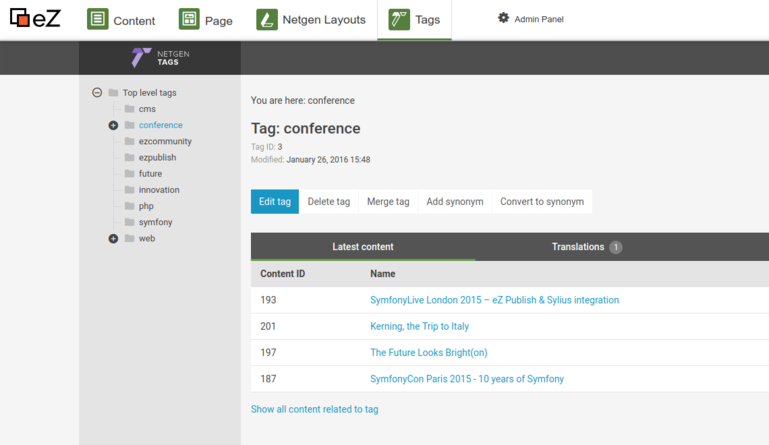Open the SymfonyLive London 2015 link
Viewport: 769px width, 445px height.
[494, 300]
